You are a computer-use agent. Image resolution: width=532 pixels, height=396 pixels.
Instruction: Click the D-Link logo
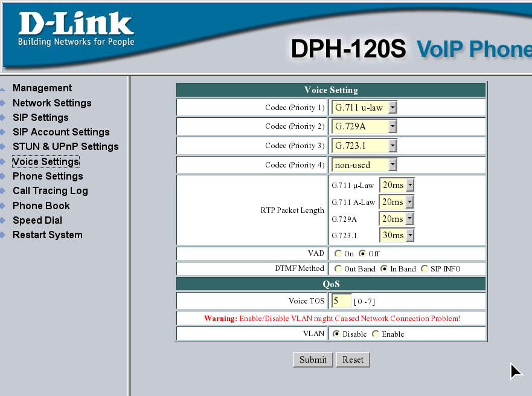(76, 28)
